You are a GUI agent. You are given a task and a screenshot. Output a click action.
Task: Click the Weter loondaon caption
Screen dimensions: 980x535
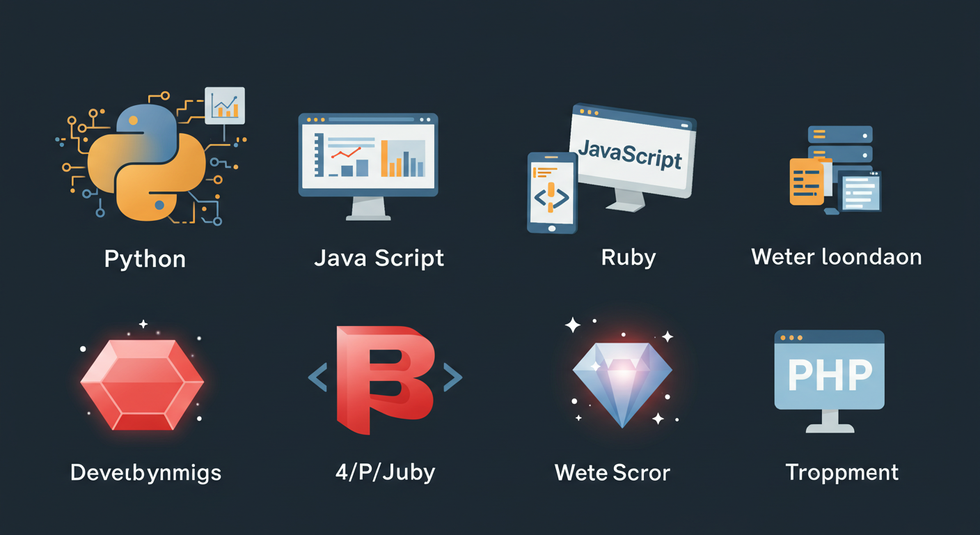pyautogui.click(x=837, y=256)
